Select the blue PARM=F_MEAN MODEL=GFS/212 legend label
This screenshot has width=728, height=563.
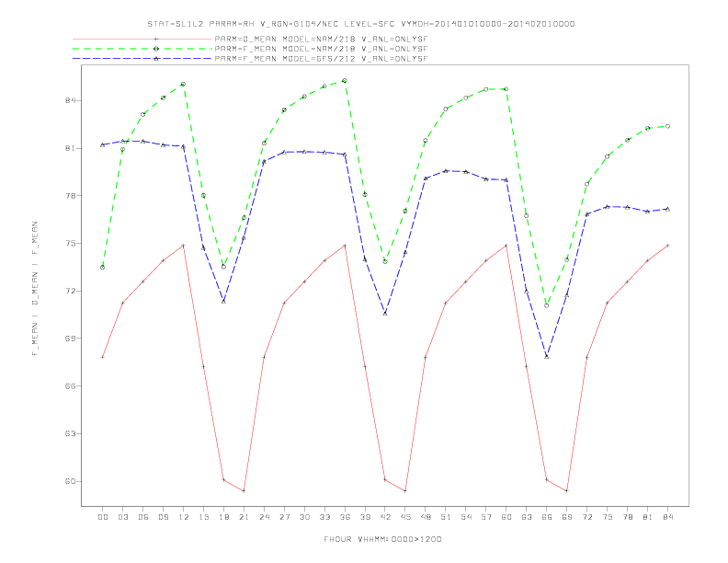[321, 59]
